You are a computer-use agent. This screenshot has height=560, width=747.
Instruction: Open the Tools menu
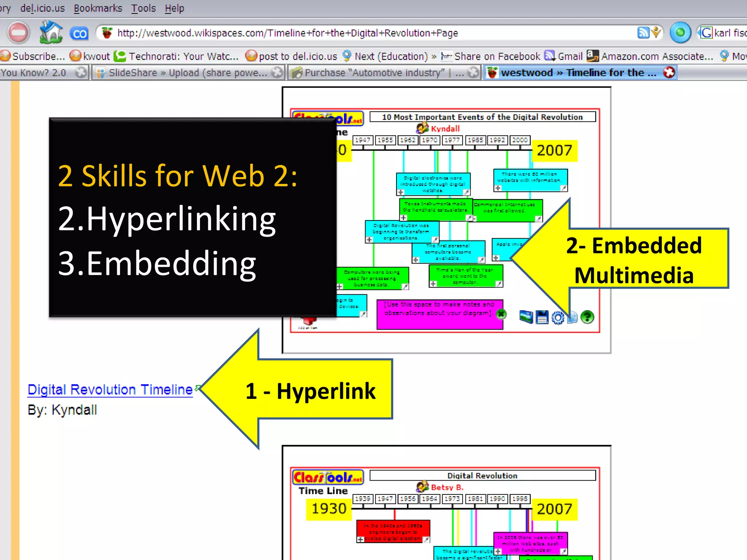click(x=143, y=8)
